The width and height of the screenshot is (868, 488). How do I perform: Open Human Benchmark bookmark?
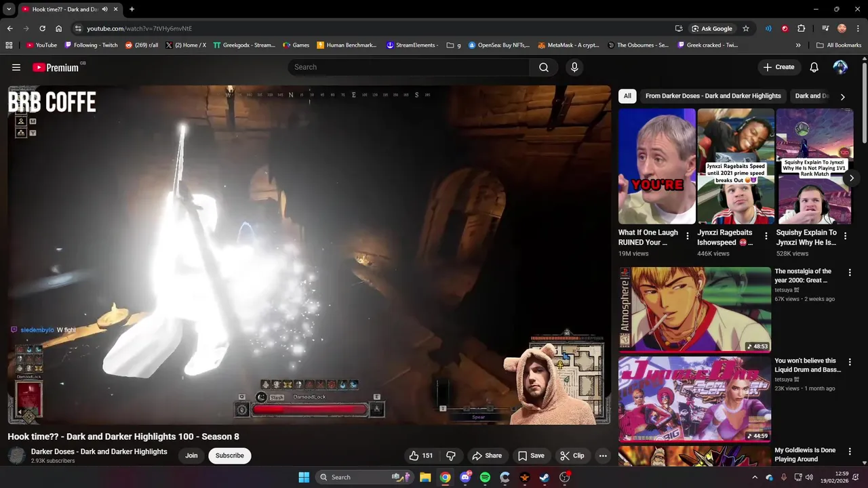click(346, 45)
